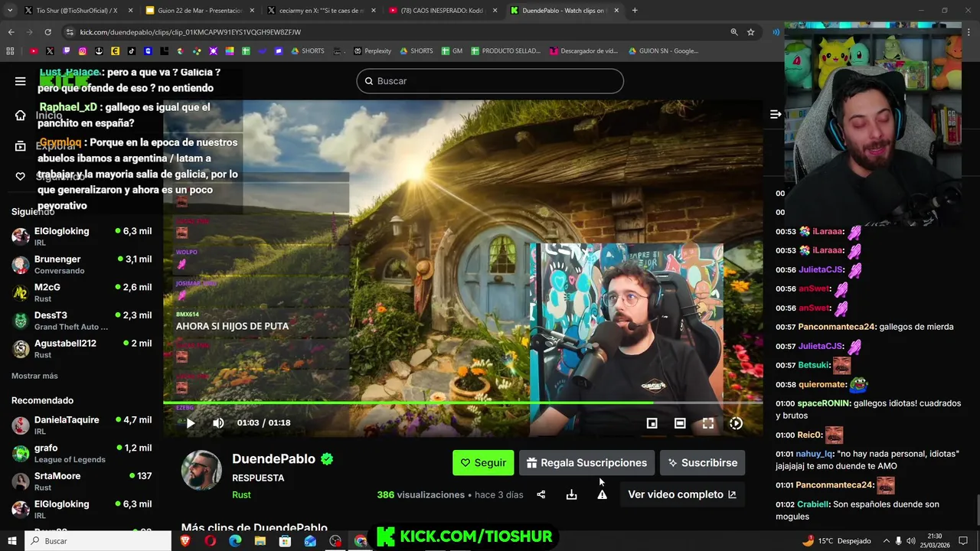Share the clip via share icon
This screenshot has height=551, width=980.
pos(541,494)
